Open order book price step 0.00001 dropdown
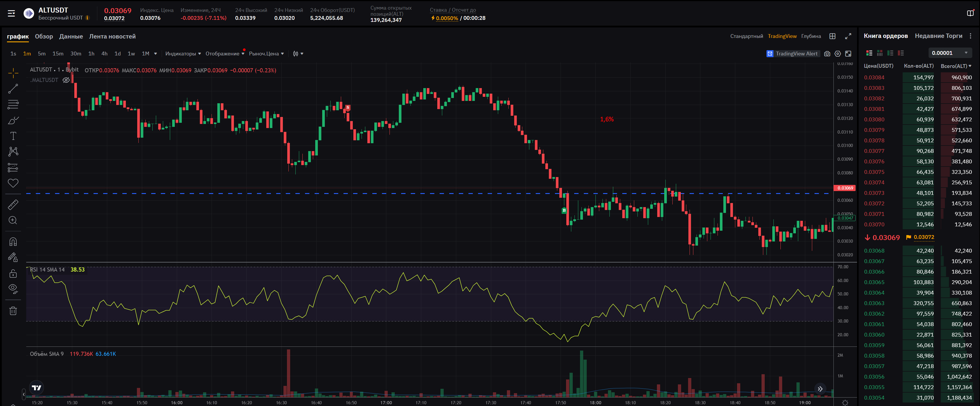Viewport: 980px width, 406px height. tap(950, 53)
